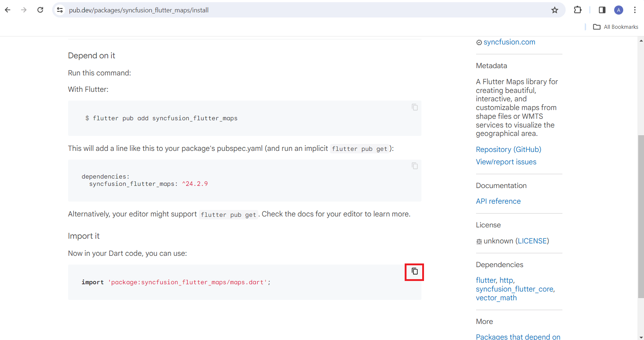View site information icon in address bar

[x=60, y=10]
